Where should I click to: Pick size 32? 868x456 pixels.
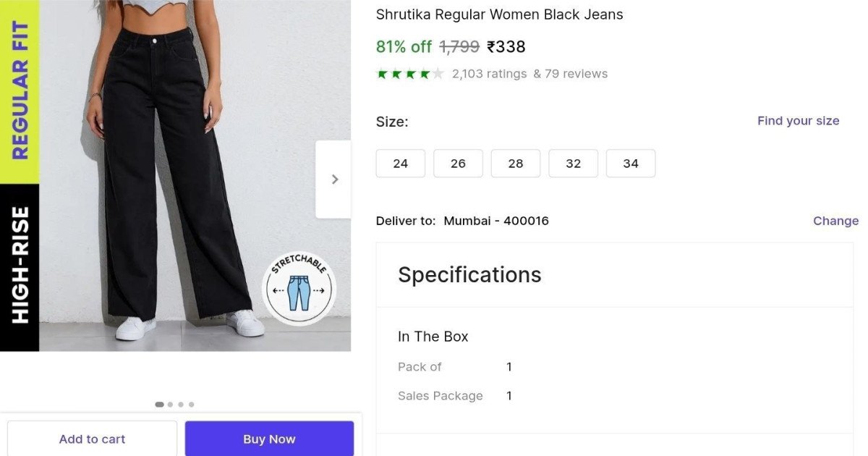click(574, 164)
